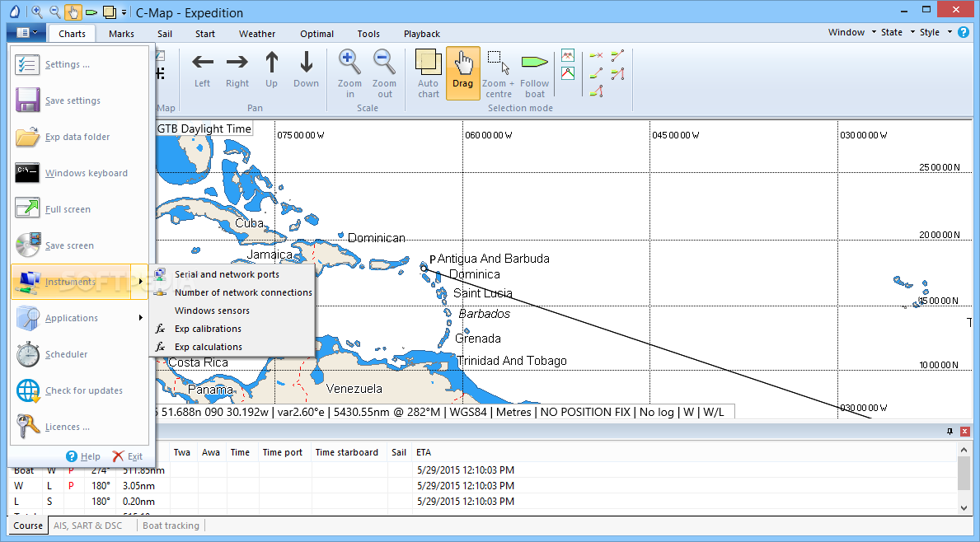Switch to the Course bottom tab
980x542 pixels.
(28, 526)
